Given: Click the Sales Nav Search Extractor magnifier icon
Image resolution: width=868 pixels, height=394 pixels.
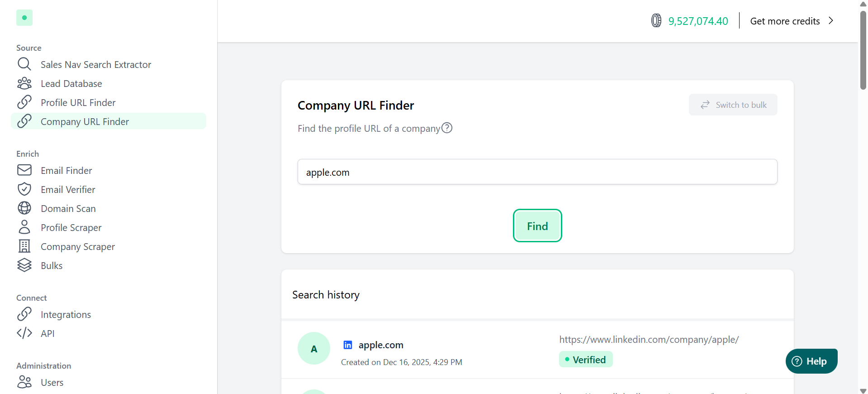Looking at the screenshot, I should tap(24, 64).
